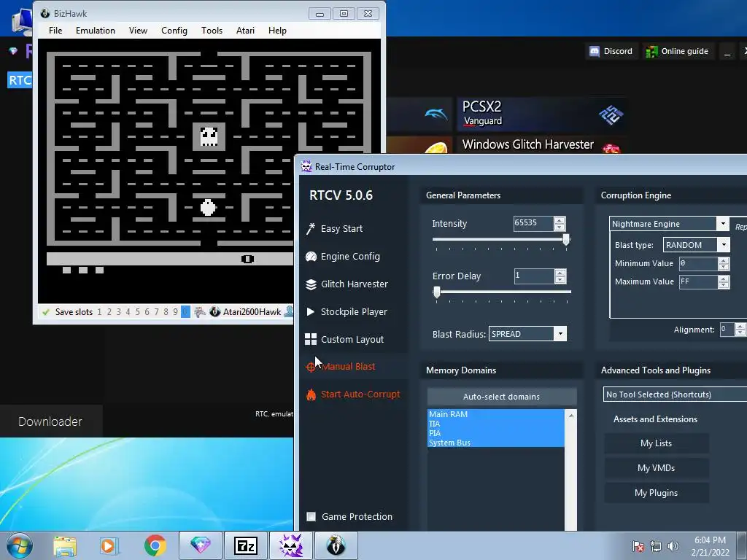The width and height of the screenshot is (747, 560).
Task: Open the BizHawk Config menu
Action: click(174, 31)
